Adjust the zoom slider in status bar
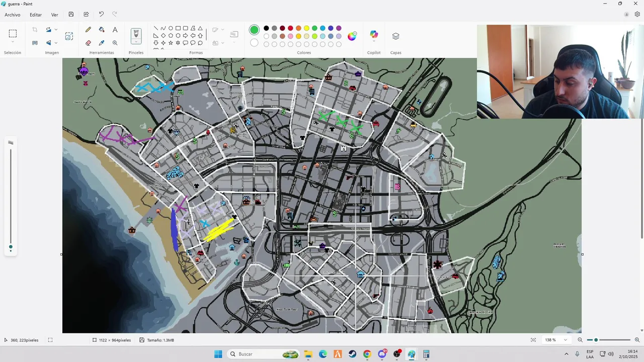 pyautogui.click(x=608, y=340)
